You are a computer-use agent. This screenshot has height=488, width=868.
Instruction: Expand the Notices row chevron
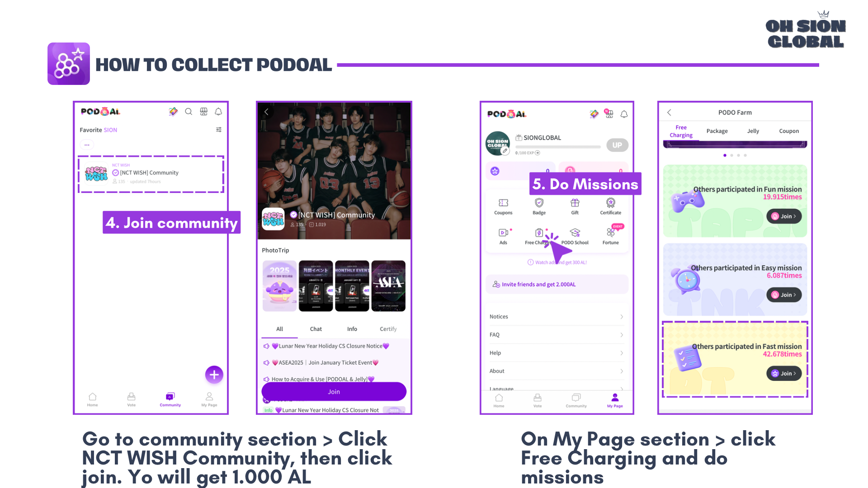click(x=622, y=317)
